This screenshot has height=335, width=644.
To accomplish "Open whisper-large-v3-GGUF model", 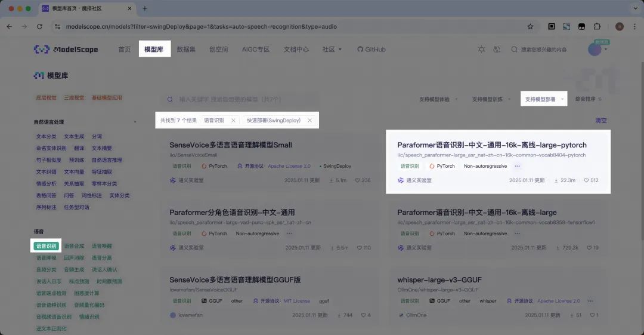I will pyautogui.click(x=439, y=280).
